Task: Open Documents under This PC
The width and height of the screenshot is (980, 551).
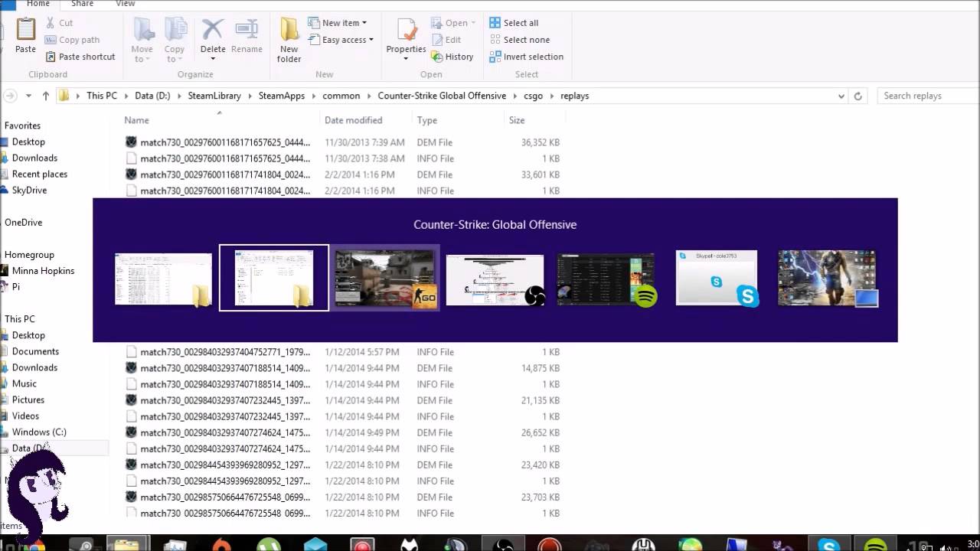Action: [x=35, y=351]
